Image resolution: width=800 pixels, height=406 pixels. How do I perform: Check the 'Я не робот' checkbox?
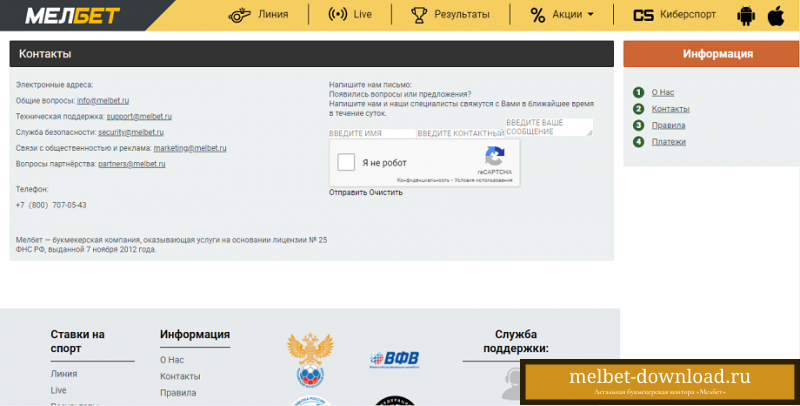click(x=346, y=163)
